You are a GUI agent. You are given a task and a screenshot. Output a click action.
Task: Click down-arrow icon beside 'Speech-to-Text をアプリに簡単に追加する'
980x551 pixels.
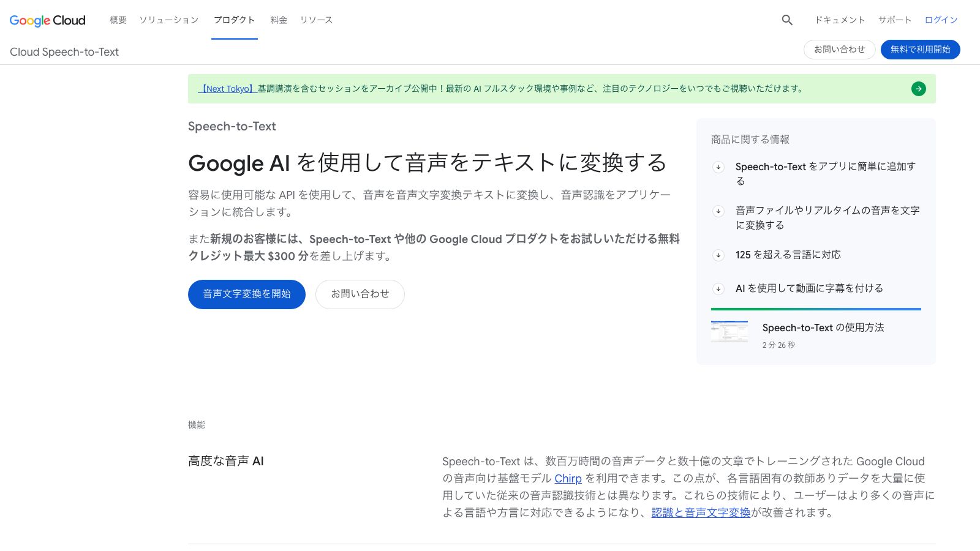[718, 167]
